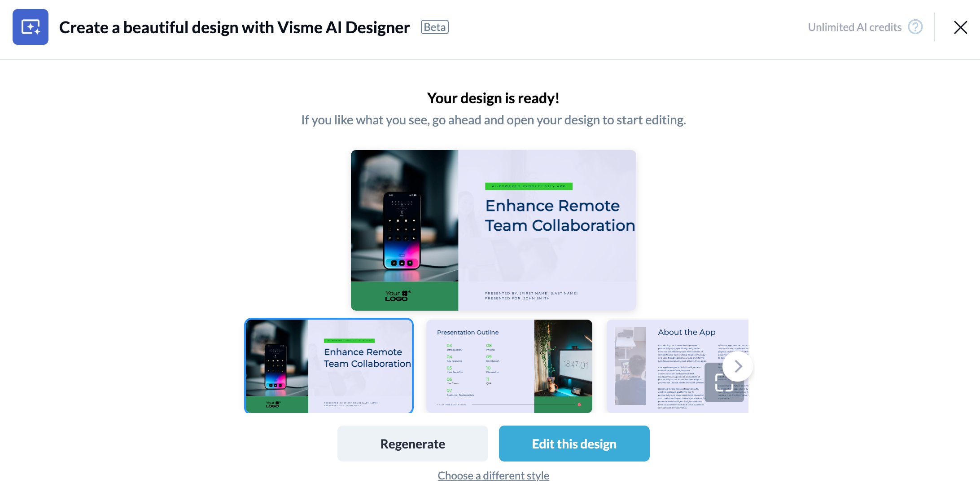Image resolution: width=980 pixels, height=501 pixels.
Task: Close the AI Designer dialog
Action: point(960,27)
